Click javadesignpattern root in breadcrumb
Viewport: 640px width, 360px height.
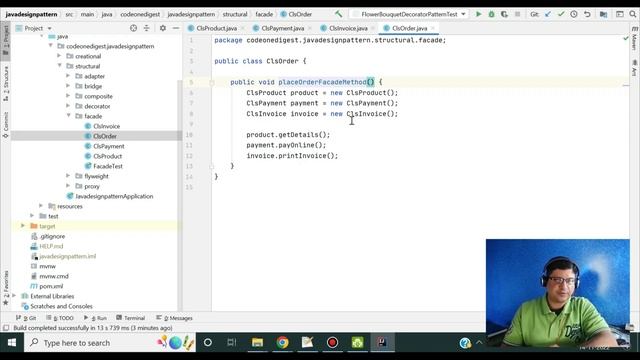(x=31, y=14)
